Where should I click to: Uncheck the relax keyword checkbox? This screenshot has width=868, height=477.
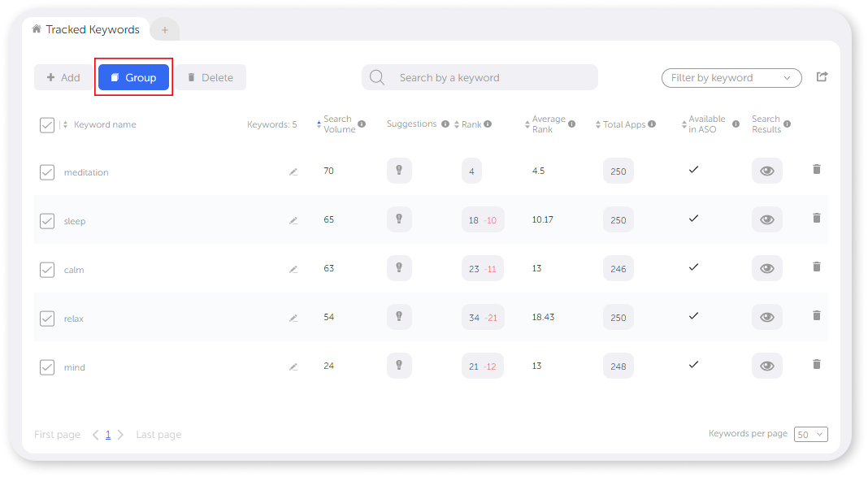(47, 319)
